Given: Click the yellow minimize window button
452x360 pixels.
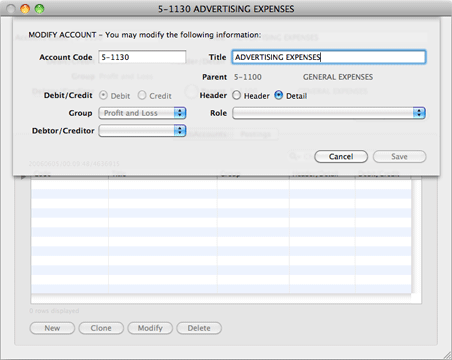Looking at the screenshot, I should coord(25,9).
